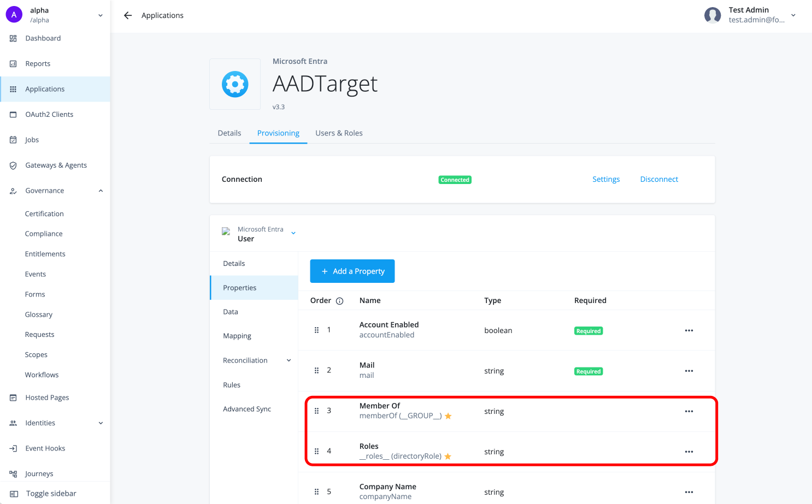
Task: Expand the Test Admin account menu
Action: (793, 15)
